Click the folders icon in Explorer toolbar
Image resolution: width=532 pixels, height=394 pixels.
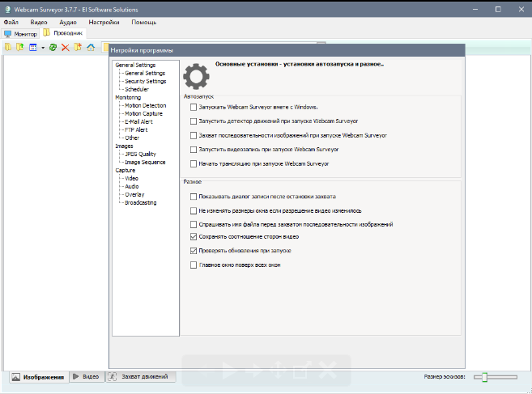point(8,48)
